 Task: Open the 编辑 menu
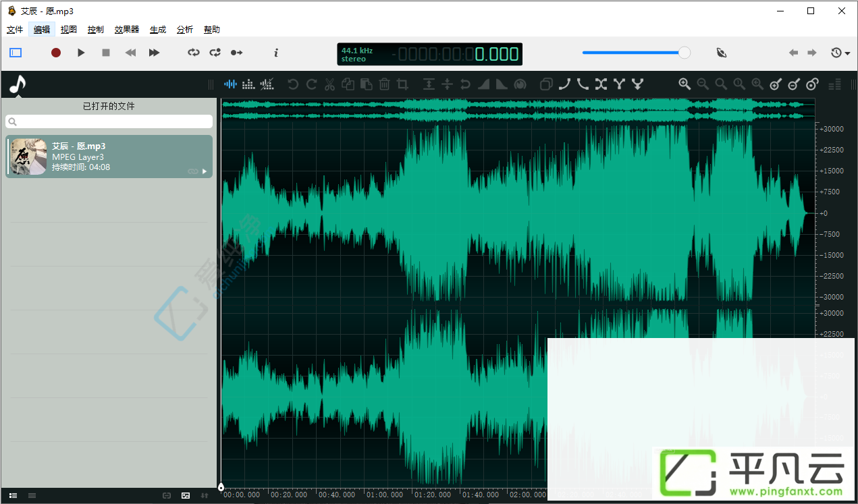pyautogui.click(x=42, y=30)
